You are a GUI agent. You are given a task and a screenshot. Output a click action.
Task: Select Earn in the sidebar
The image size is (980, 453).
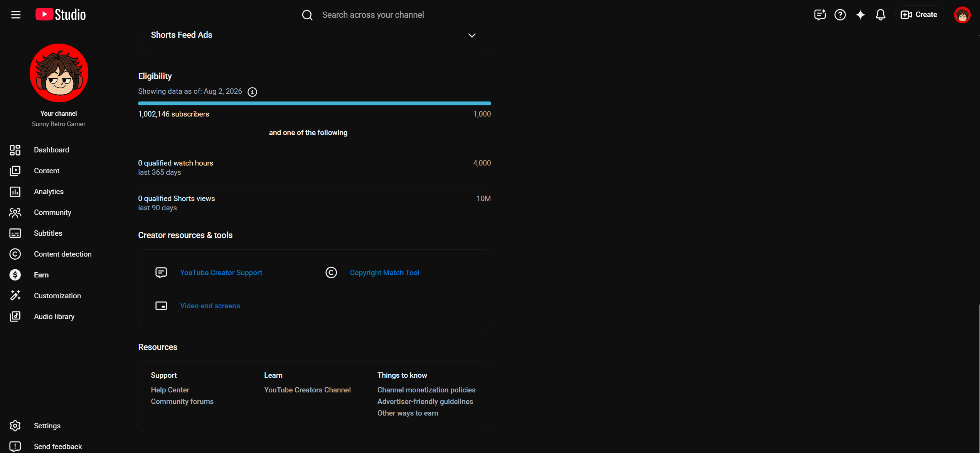(41, 275)
